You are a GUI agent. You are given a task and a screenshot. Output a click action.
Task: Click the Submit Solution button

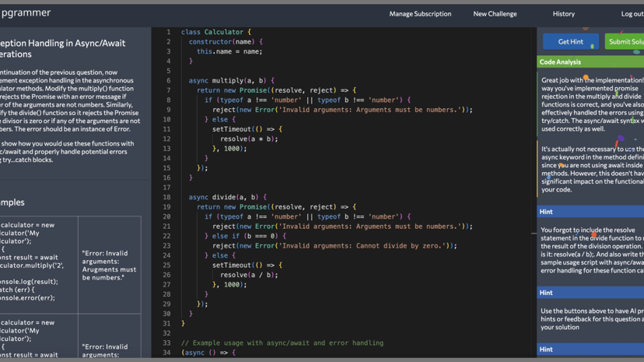(x=625, y=41)
